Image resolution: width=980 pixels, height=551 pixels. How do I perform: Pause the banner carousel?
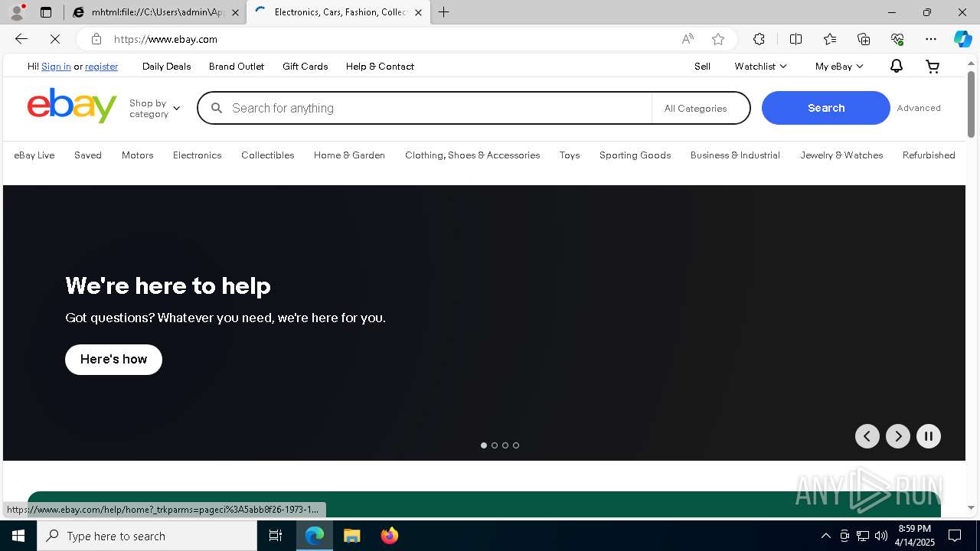[x=929, y=436]
